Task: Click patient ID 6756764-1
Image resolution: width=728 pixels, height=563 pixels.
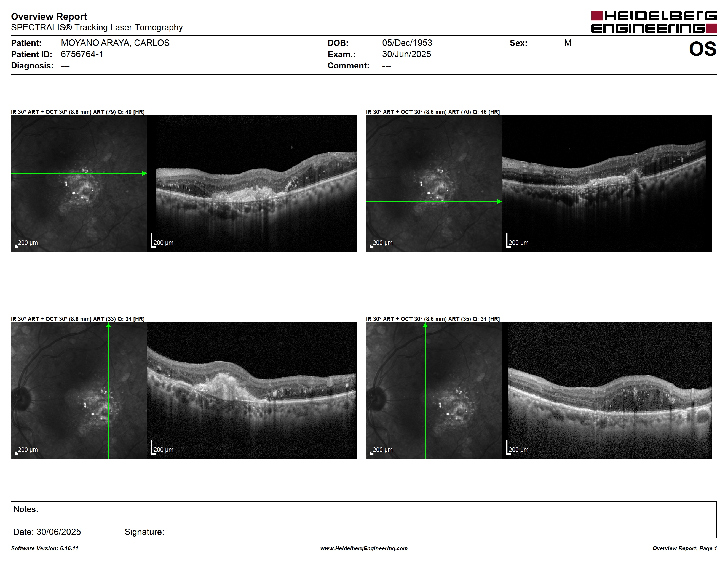Action: pyautogui.click(x=82, y=54)
